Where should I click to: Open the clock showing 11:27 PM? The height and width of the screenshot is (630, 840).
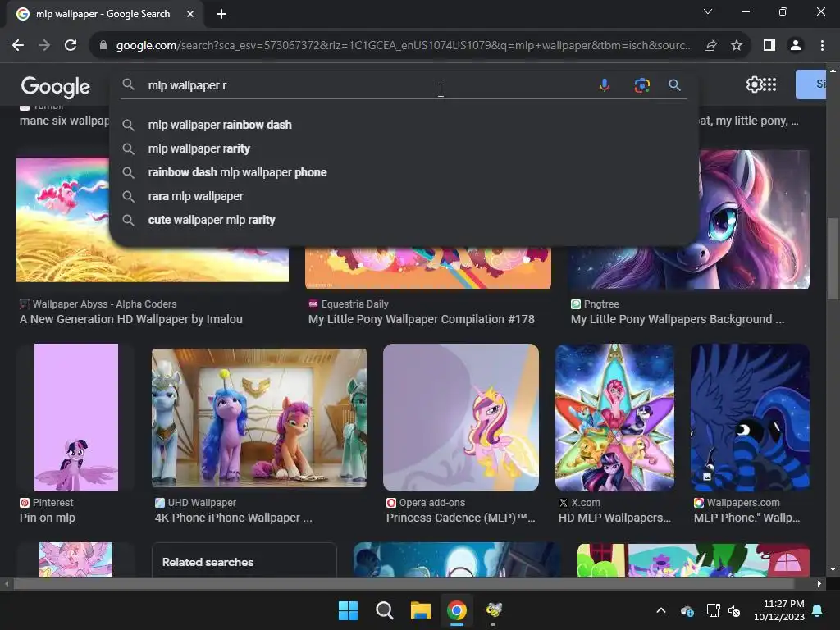tap(779, 610)
